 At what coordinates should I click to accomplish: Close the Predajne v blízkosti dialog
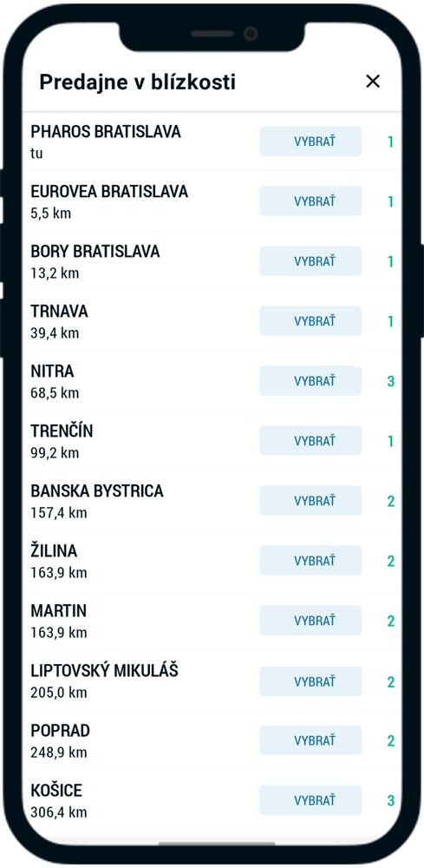(x=373, y=82)
